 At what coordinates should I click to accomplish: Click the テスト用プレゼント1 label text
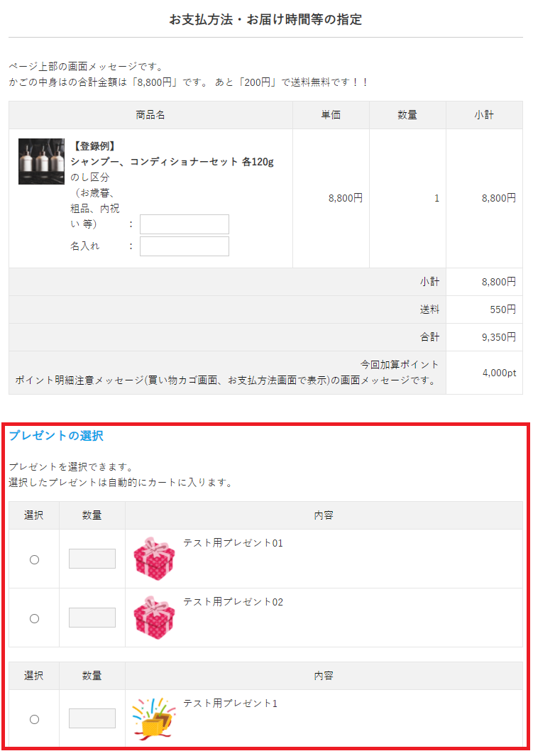tap(230, 703)
